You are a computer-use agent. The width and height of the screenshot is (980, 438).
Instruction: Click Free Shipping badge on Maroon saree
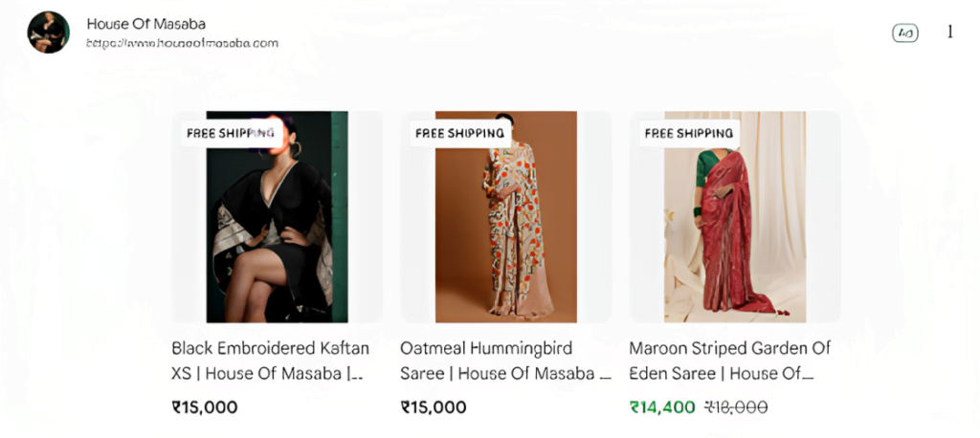coord(689,133)
